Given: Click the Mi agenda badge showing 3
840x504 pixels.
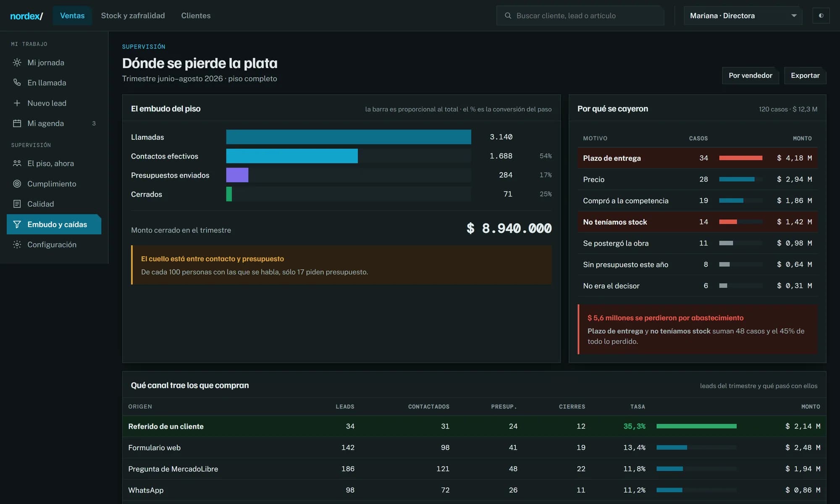Looking at the screenshot, I should point(94,123).
